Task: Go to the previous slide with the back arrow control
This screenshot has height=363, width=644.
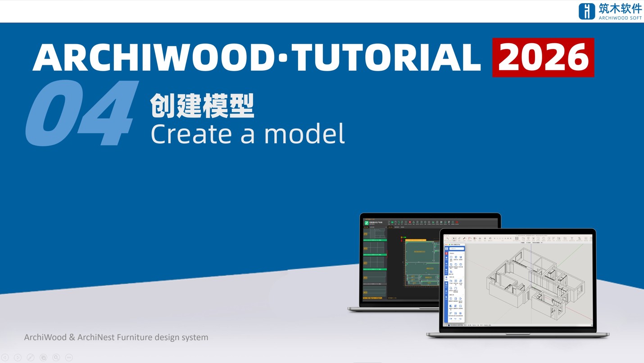Action: click(5, 357)
